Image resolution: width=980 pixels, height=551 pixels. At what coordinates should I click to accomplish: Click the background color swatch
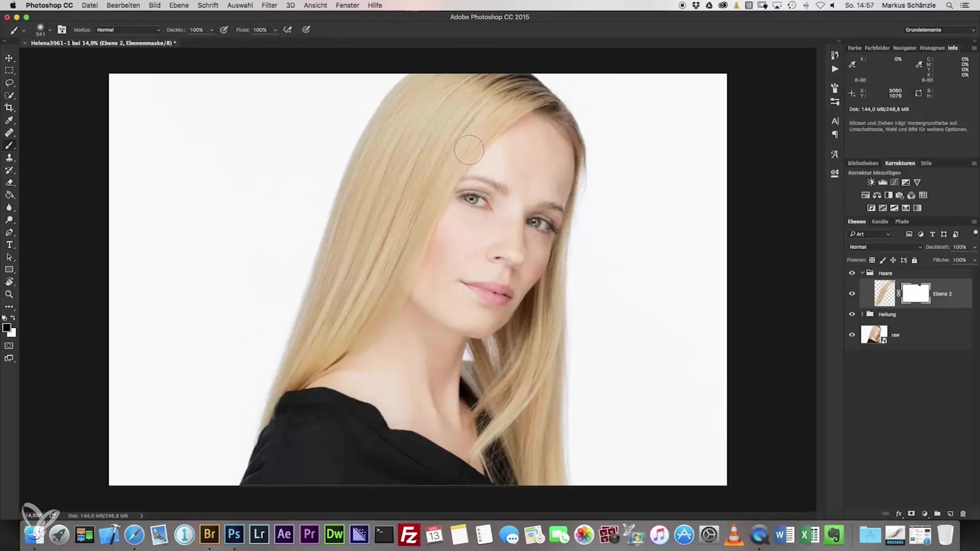click(13, 334)
